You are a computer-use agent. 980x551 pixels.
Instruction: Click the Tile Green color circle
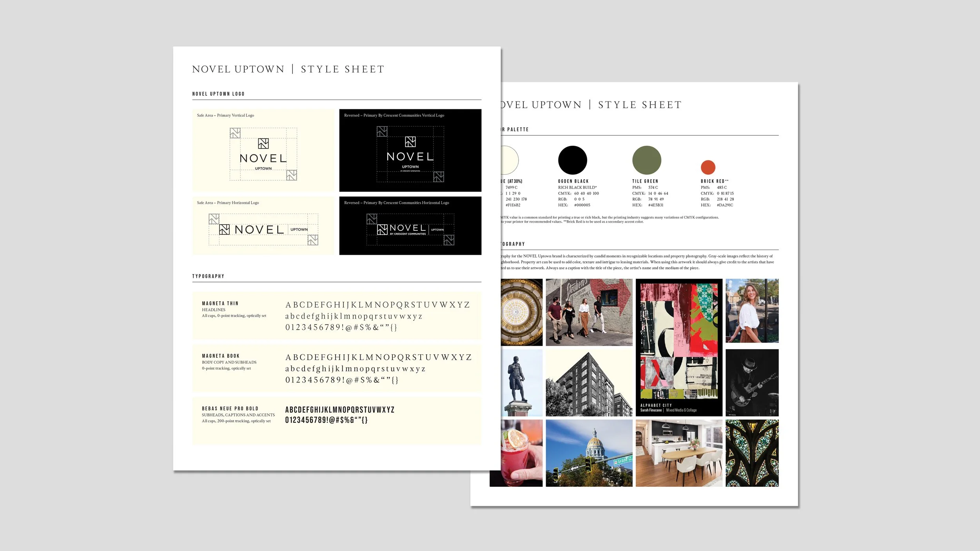pyautogui.click(x=646, y=160)
